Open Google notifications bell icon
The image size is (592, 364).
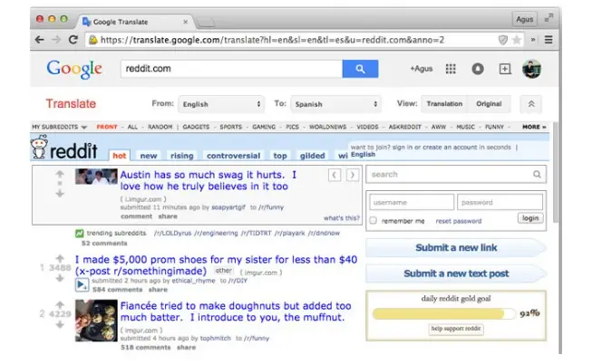pyautogui.click(x=478, y=69)
